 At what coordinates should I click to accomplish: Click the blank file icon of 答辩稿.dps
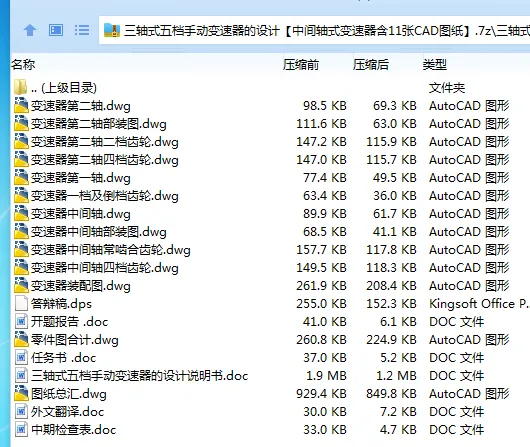point(21,303)
